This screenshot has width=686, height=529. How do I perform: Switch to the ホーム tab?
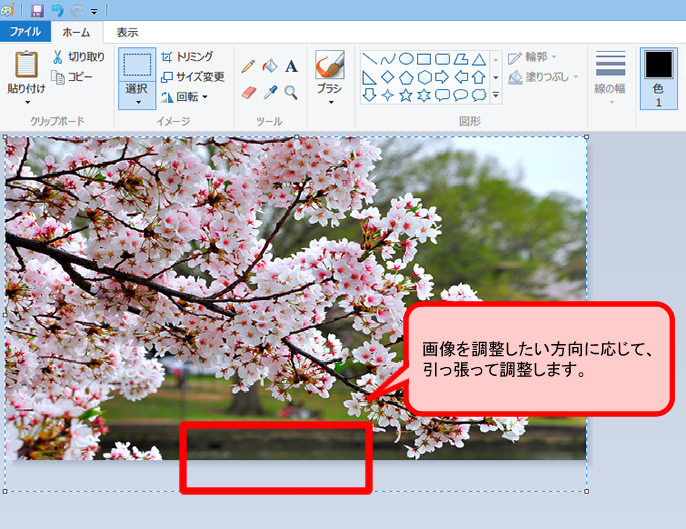pyautogui.click(x=76, y=32)
